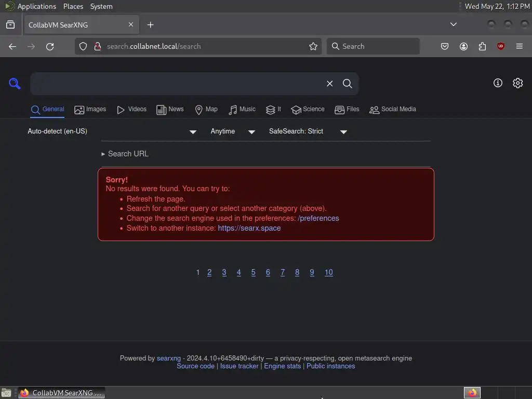Close the CollabVM SearXNG tab

click(x=131, y=24)
